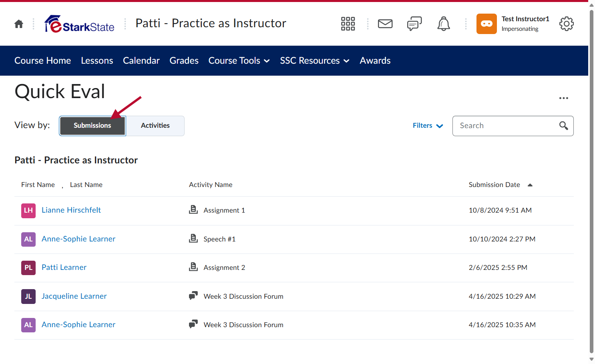Open Lianne Hirschfelt's submission
595x364 pixels.
[71, 210]
